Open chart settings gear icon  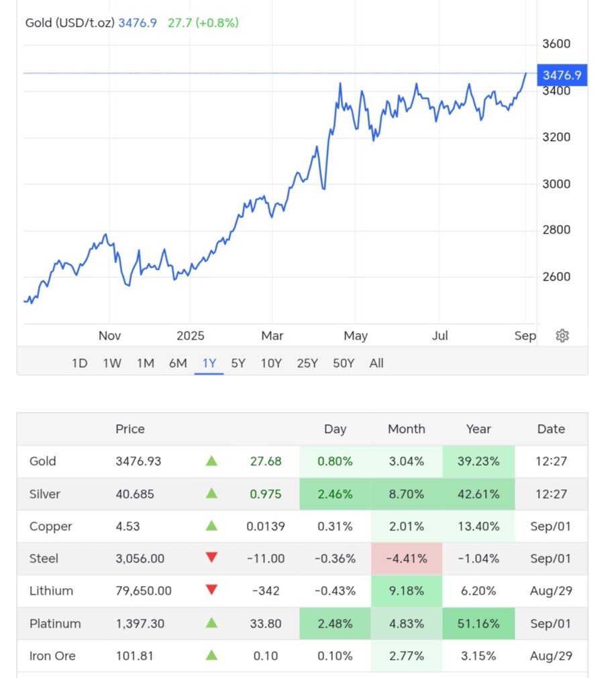point(562,336)
